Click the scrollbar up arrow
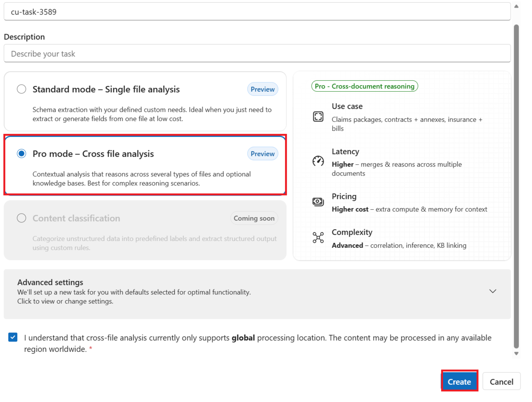Screen dimensions: 532x402 coord(516,6)
